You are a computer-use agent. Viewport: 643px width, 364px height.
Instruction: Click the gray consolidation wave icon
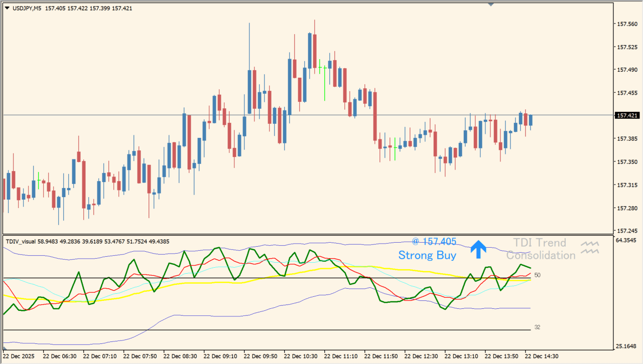pos(590,247)
